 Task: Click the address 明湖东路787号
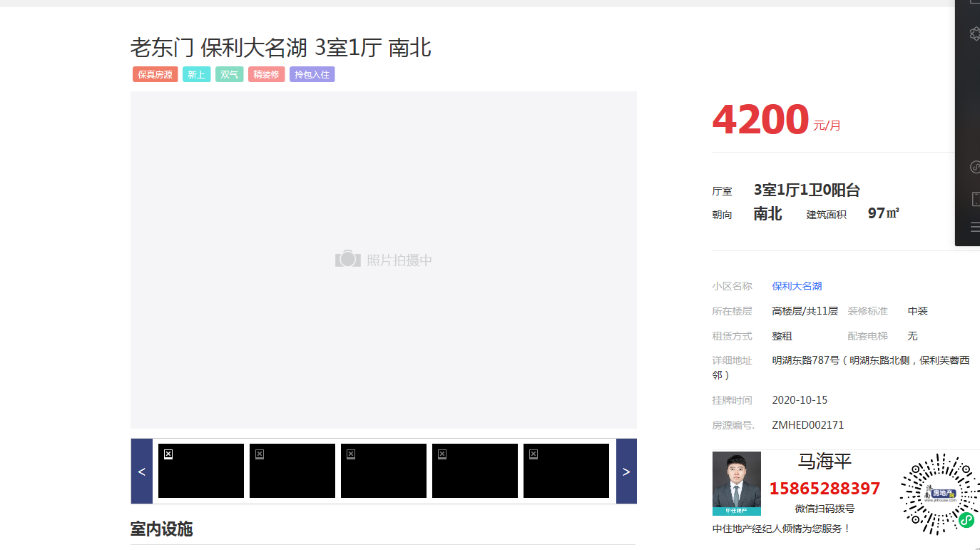tap(805, 361)
